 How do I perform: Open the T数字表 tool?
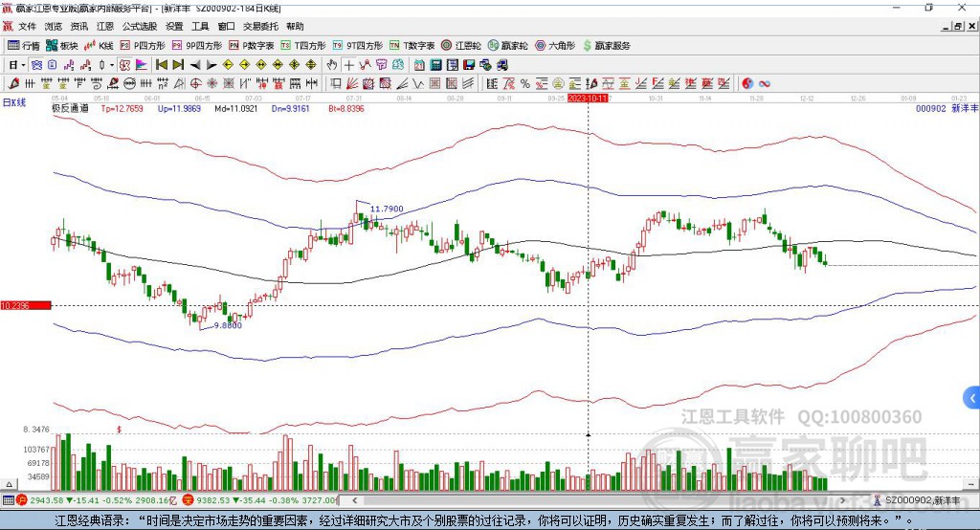click(x=412, y=46)
